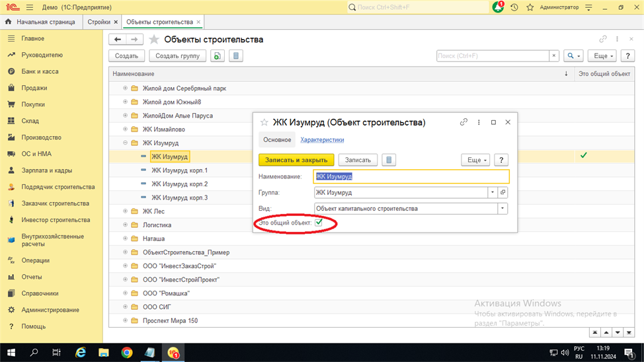Switch to the Характеристики tab

322,140
